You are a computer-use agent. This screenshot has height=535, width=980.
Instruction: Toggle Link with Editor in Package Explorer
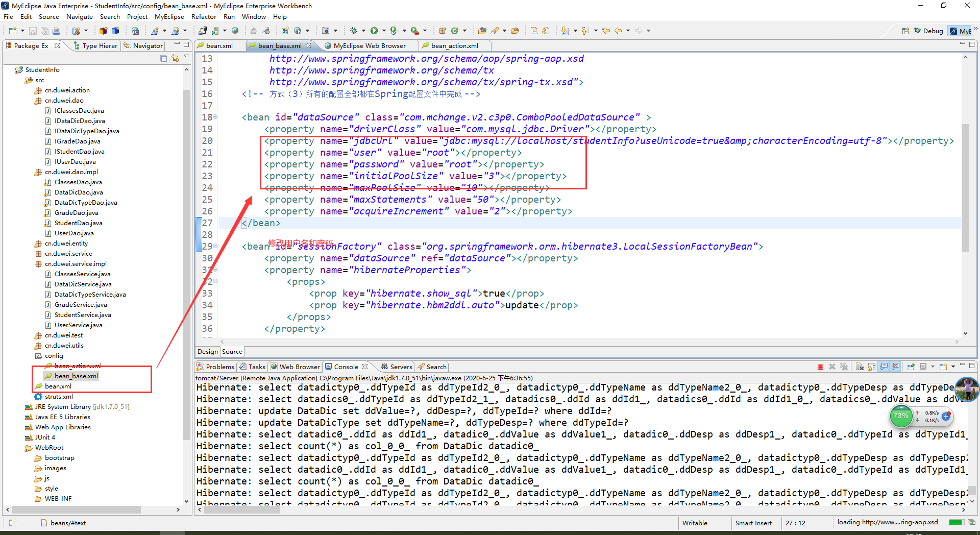point(175,58)
